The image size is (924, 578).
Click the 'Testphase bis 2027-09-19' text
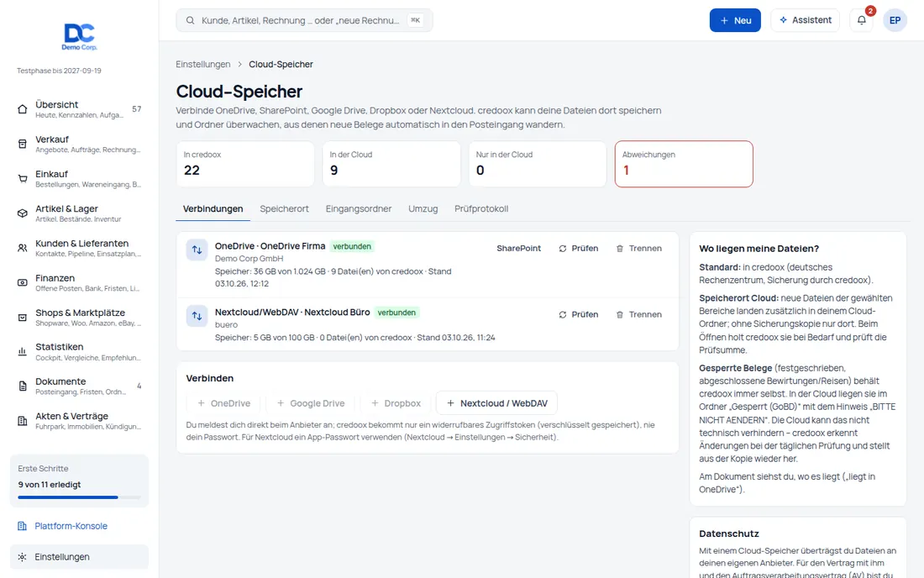[x=59, y=71]
